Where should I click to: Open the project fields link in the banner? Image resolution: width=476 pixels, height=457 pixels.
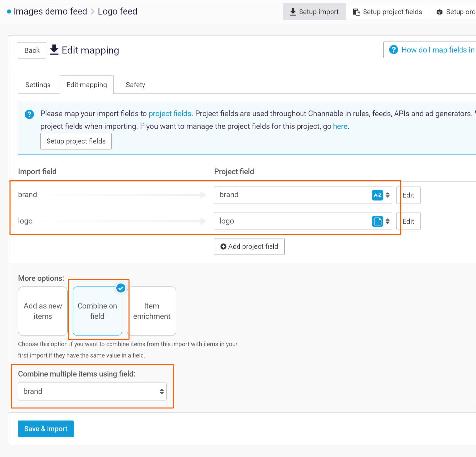coord(170,114)
